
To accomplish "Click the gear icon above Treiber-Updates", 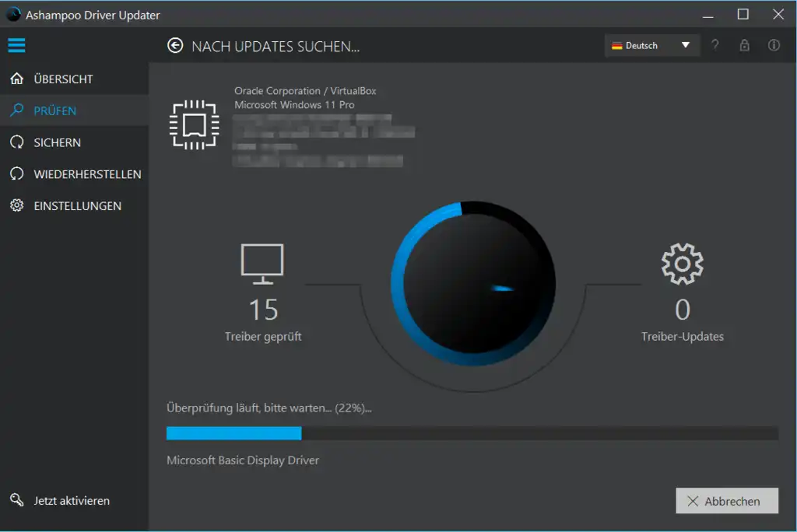I will [x=682, y=264].
